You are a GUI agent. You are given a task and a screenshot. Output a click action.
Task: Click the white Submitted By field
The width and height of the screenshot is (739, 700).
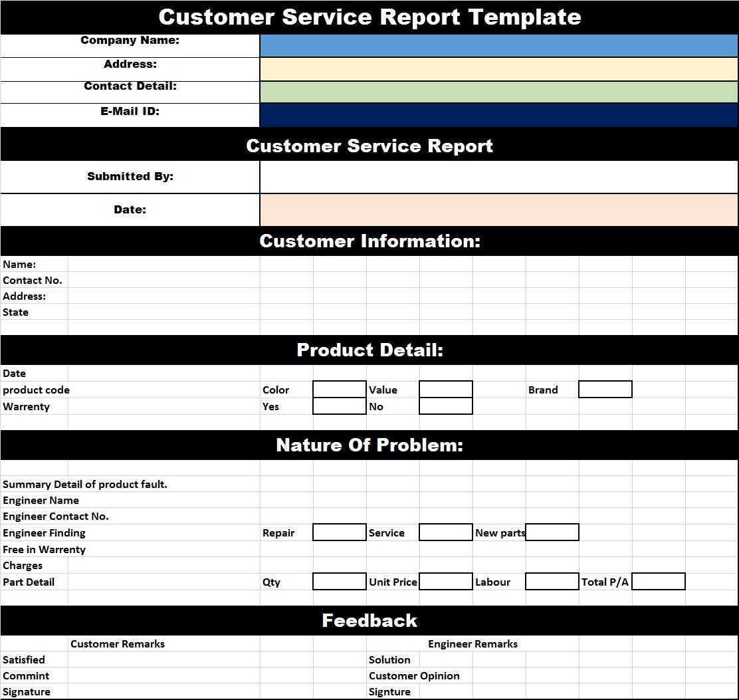point(498,177)
